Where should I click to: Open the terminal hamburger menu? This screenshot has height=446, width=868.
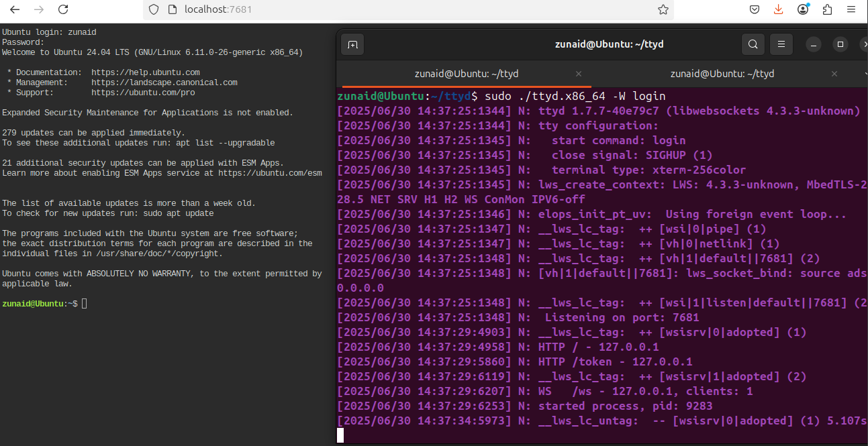tap(781, 44)
